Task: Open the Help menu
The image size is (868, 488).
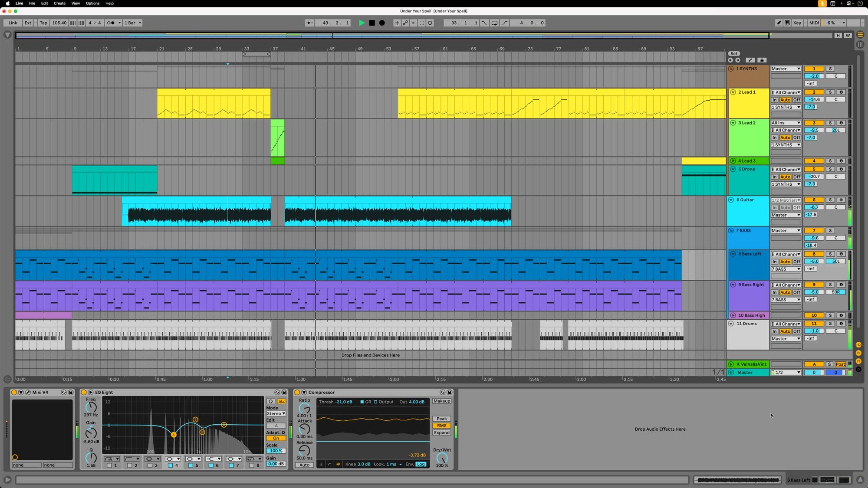Action: (x=109, y=3)
